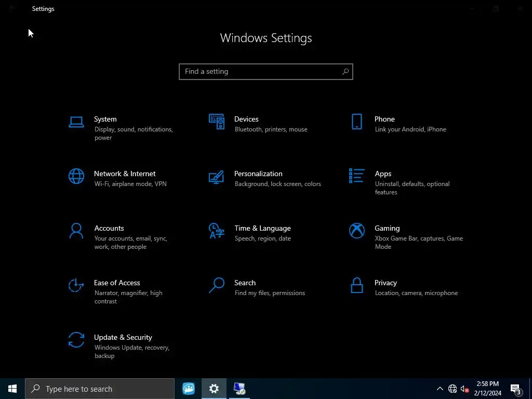Click "Speech, region, date" description
The width and height of the screenshot is (532, 399).
click(262, 238)
